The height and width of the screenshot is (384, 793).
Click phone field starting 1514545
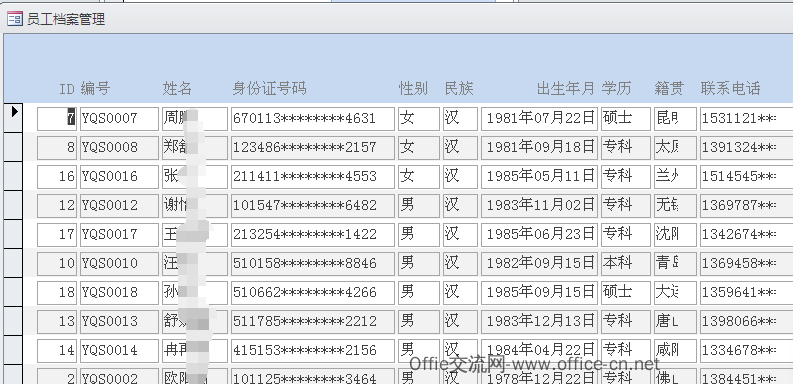point(746,177)
